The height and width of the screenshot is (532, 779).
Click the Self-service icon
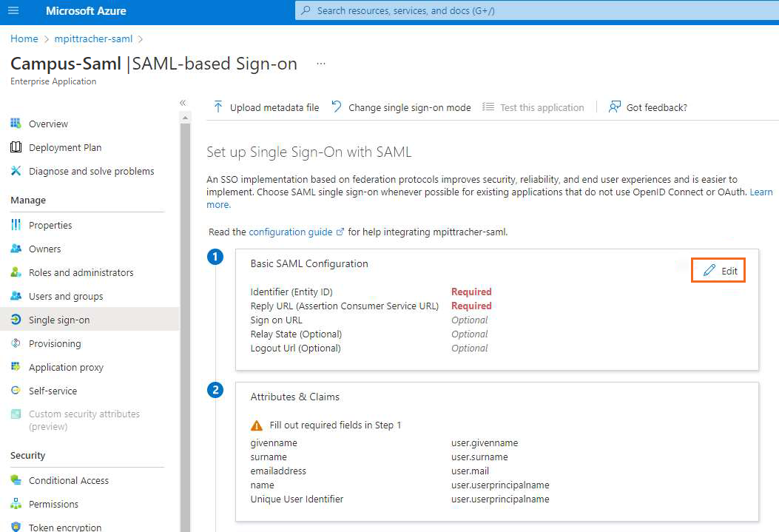tap(16, 391)
